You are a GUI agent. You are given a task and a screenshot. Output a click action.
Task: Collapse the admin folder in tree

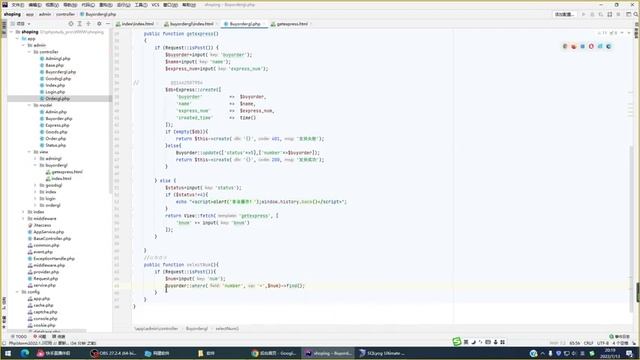click(23, 45)
